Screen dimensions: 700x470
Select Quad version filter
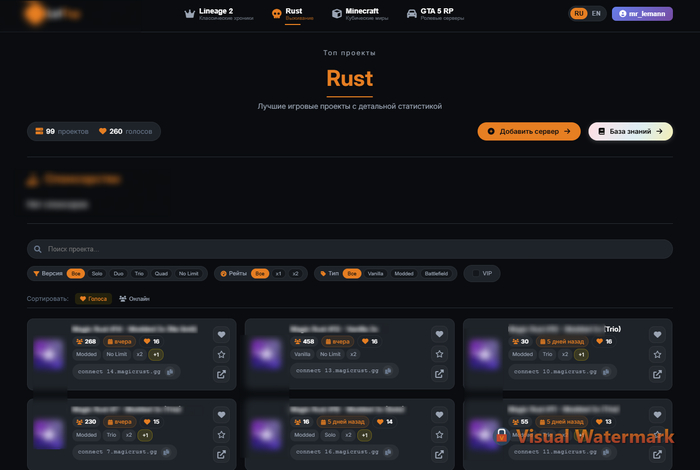[161, 274]
